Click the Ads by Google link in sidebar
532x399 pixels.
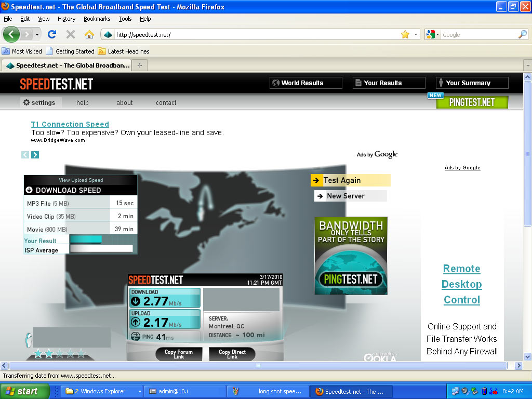pyautogui.click(x=462, y=168)
